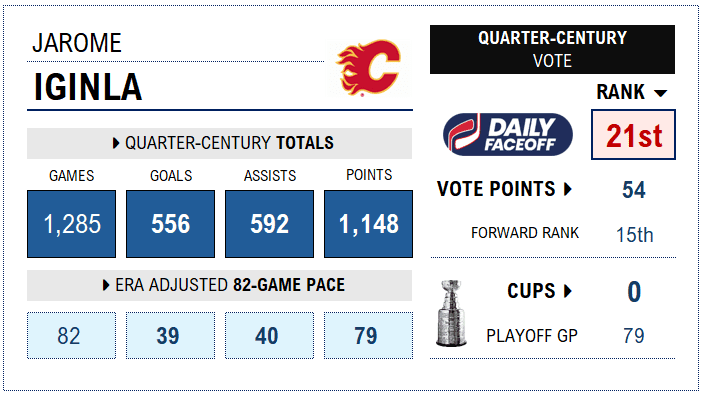
Task: Click the arrow next to Vote Points
Action: pos(568,189)
